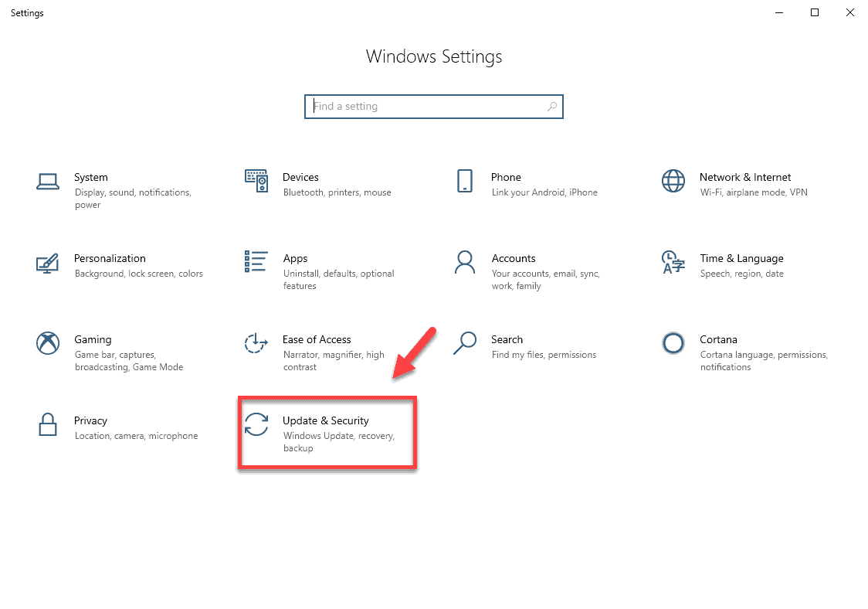Click the Ease of Access icon
868x609 pixels.
[x=256, y=343]
